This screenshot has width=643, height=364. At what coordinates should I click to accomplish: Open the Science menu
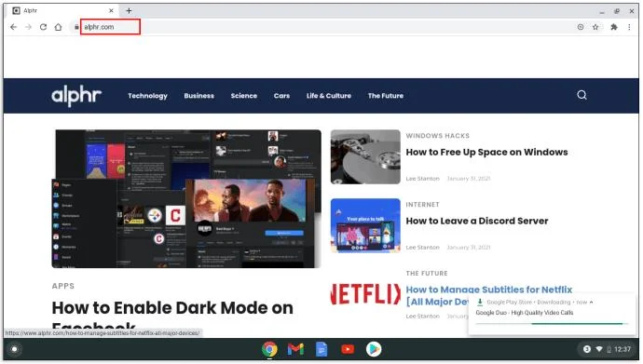pos(244,96)
